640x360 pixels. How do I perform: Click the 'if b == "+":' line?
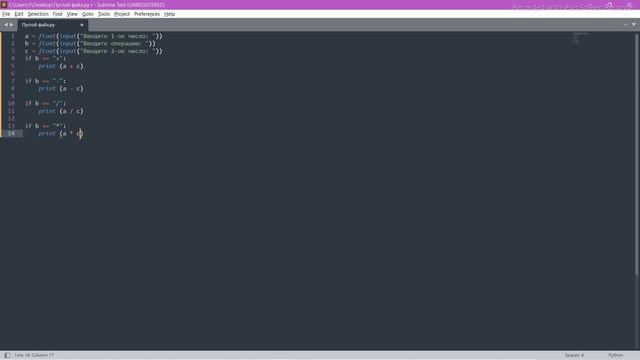coord(45,58)
